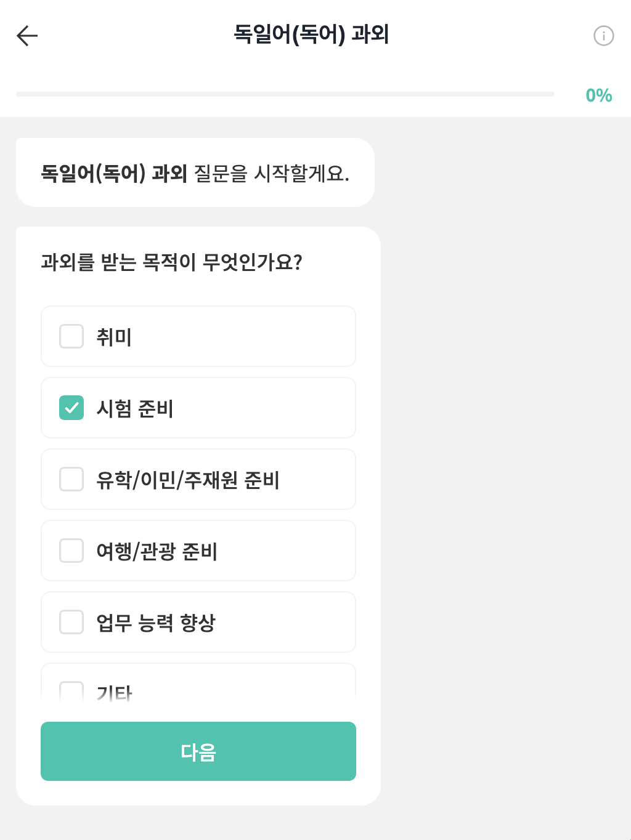Click the 취미 option label text
631x840 pixels.
tap(114, 337)
